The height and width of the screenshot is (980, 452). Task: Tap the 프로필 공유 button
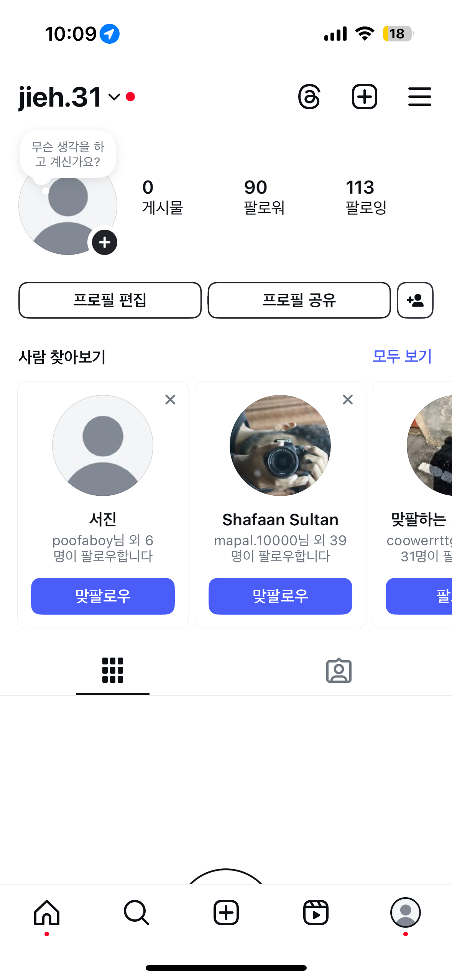pyautogui.click(x=299, y=300)
